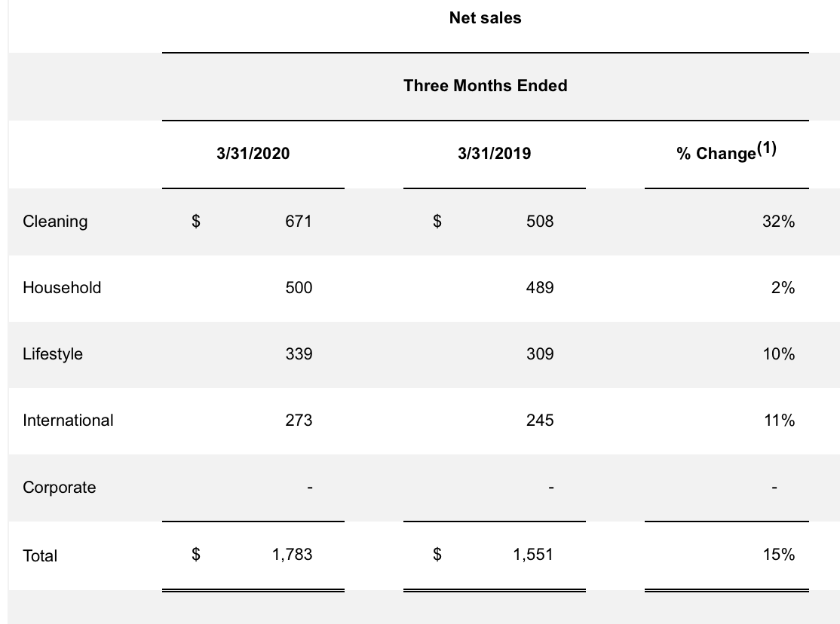The image size is (840, 624).
Task: Click Household 2019 value 489
Action: tap(540, 288)
